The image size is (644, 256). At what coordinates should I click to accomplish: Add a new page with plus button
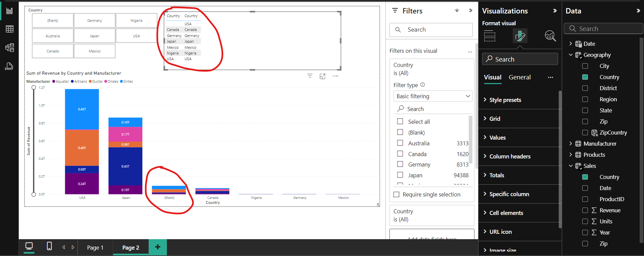tap(157, 247)
